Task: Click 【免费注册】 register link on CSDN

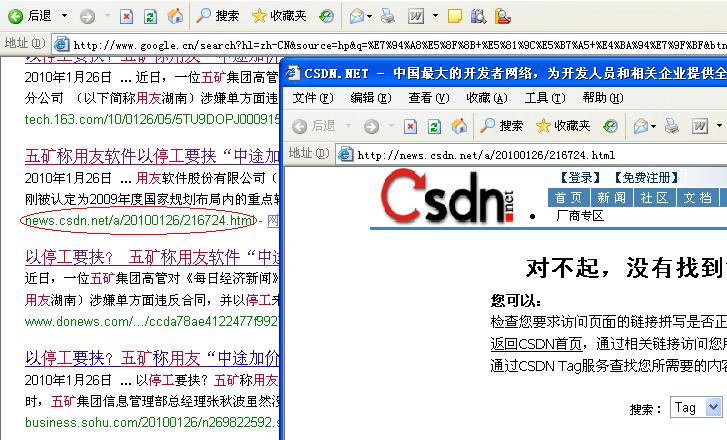Action: point(646,178)
